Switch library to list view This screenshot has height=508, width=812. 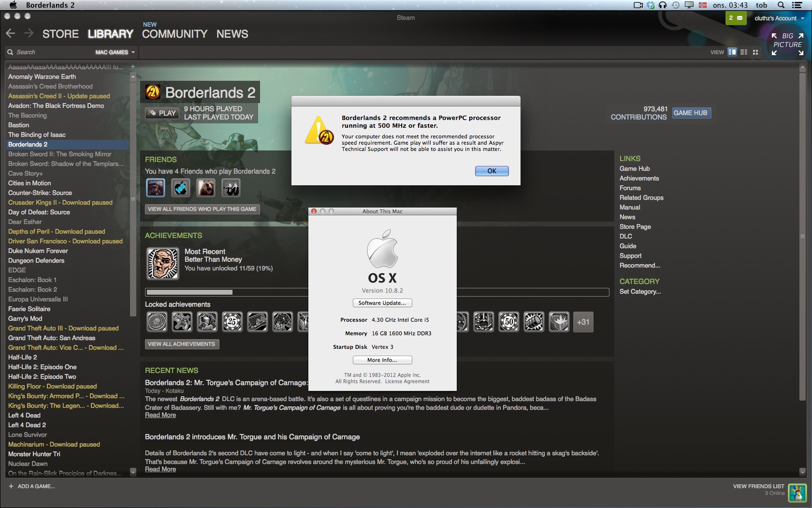[x=744, y=52]
